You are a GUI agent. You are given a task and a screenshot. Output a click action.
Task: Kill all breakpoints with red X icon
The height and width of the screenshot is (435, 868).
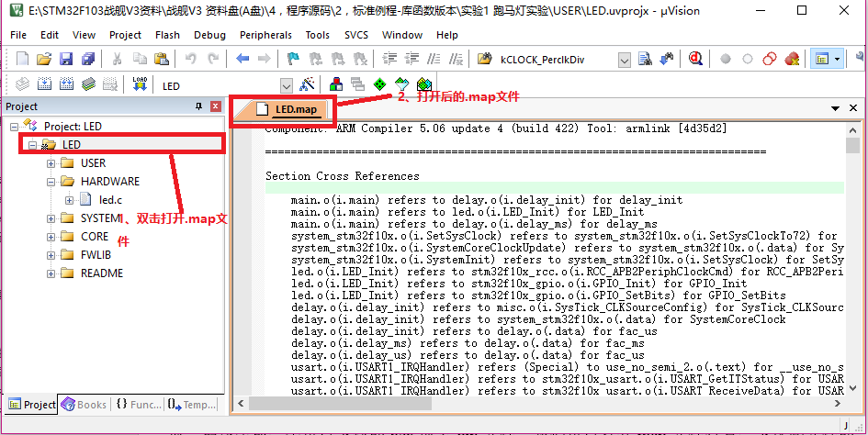792,59
